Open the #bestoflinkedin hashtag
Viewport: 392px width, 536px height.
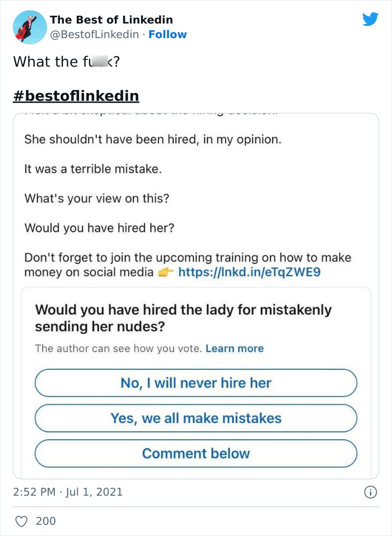pyautogui.click(x=76, y=95)
